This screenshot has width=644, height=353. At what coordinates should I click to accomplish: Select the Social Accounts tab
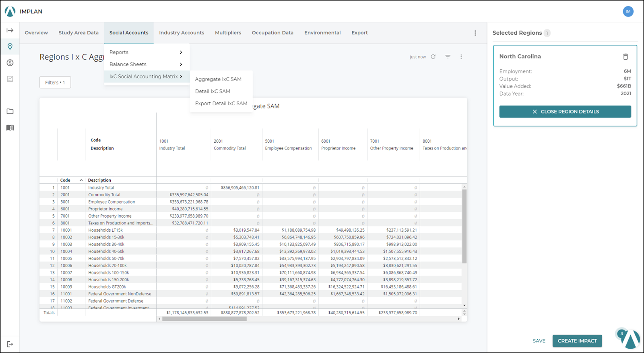[129, 33]
